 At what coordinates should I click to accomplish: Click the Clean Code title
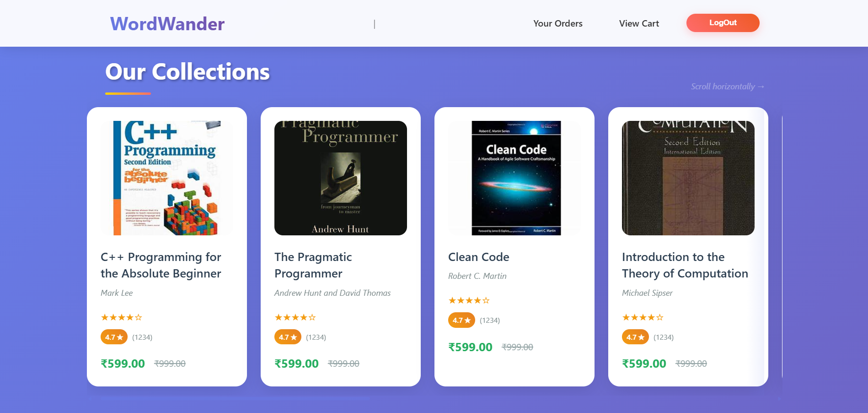478,257
